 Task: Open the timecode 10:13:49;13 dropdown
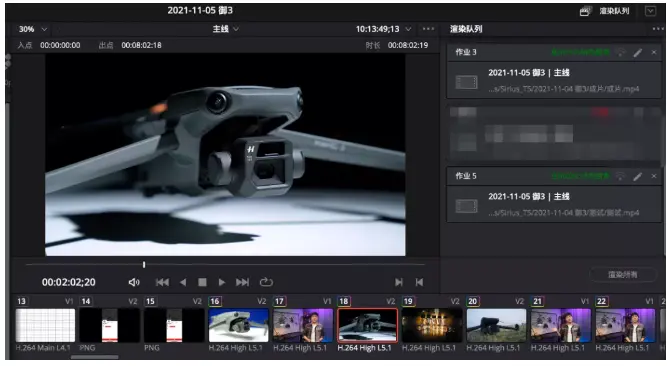tap(384, 29)
